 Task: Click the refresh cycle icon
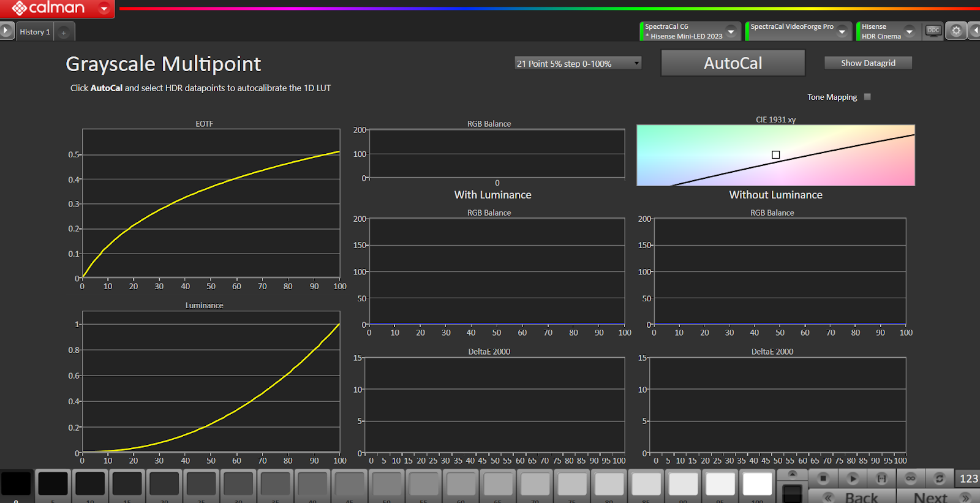tap(939, 478)
